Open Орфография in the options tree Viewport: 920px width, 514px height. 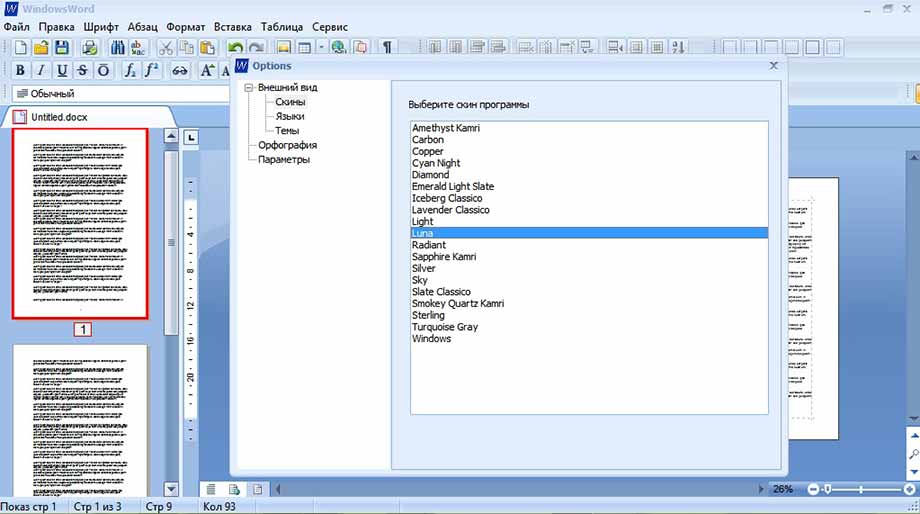288,145
